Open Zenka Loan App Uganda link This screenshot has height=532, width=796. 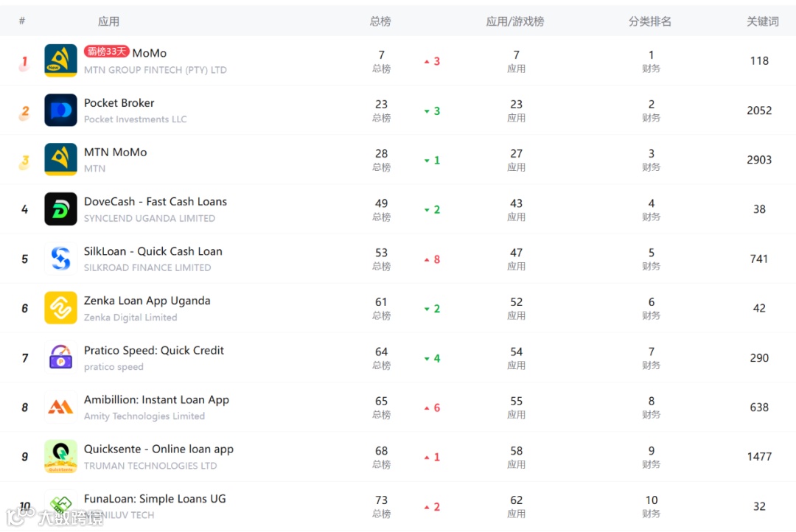coord(147,301)
